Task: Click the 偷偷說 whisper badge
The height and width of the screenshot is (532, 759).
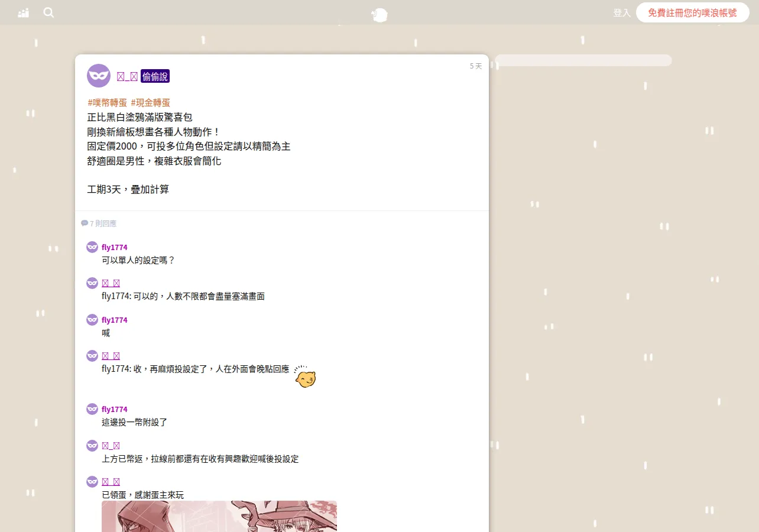Action: tap(155, 76)
